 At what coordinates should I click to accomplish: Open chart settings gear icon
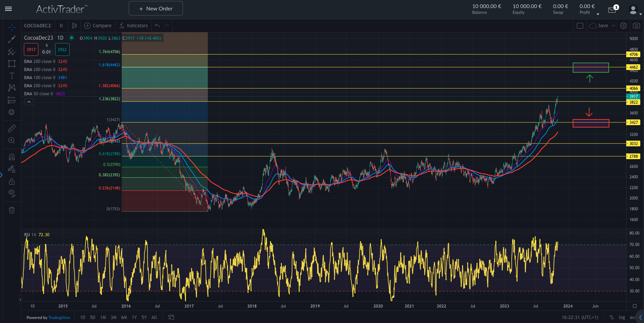tap(623, 26)
